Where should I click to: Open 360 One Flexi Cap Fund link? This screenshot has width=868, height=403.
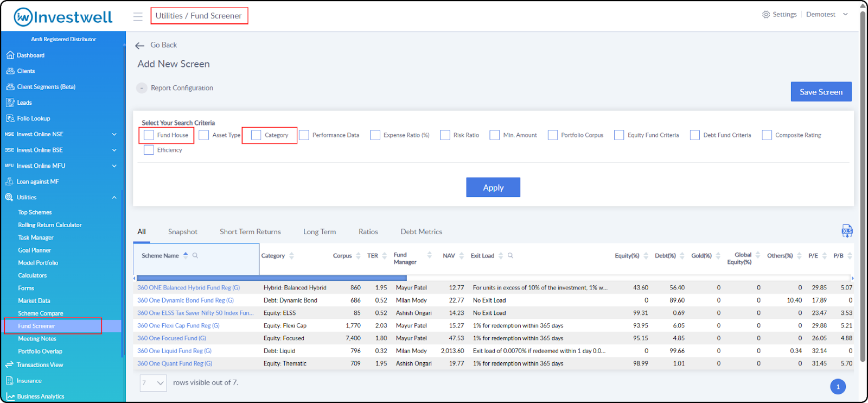pos(178,326)
